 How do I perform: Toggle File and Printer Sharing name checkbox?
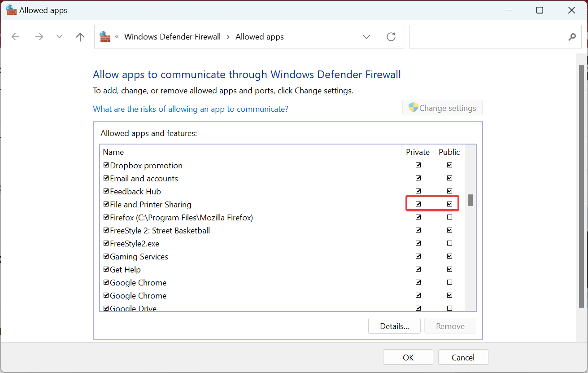(106, 205)
